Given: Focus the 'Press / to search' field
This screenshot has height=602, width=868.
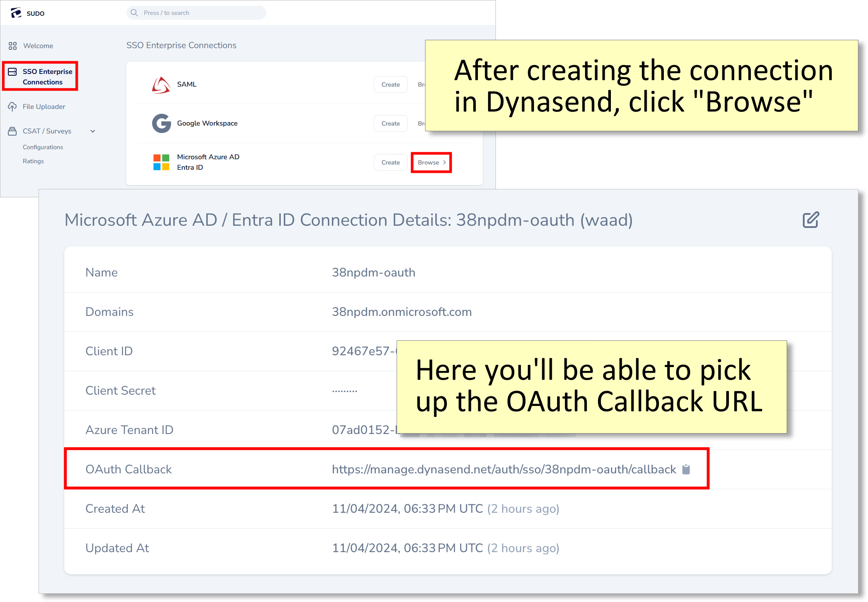Looking at the screenshot, I should (x=196, y=13).
